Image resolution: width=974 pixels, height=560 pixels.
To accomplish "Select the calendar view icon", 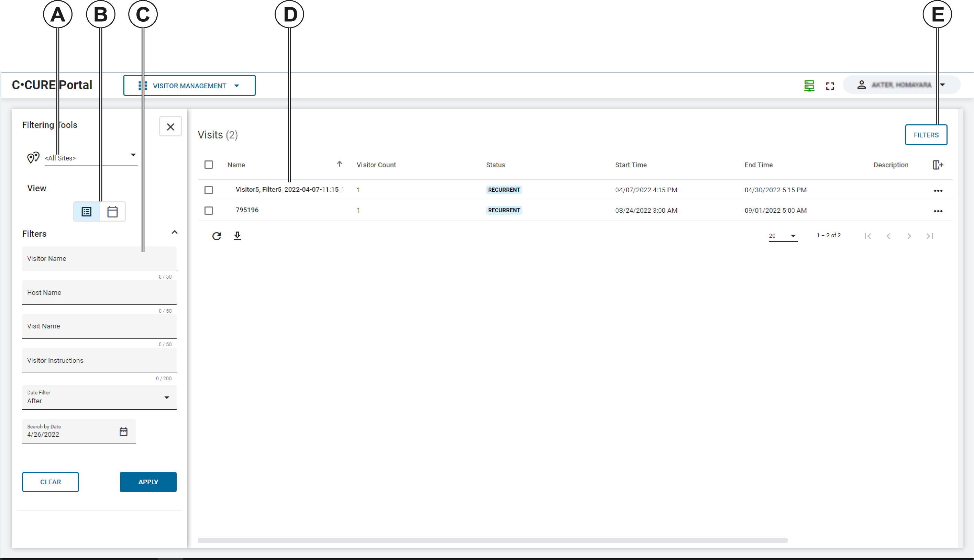I will [x=112, y=211].
